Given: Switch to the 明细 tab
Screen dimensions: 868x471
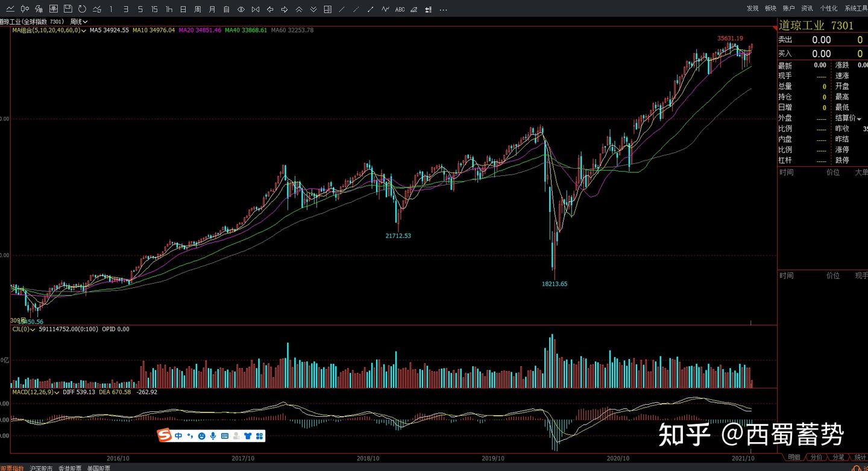Looking at the screenshot, I should 794,457.
